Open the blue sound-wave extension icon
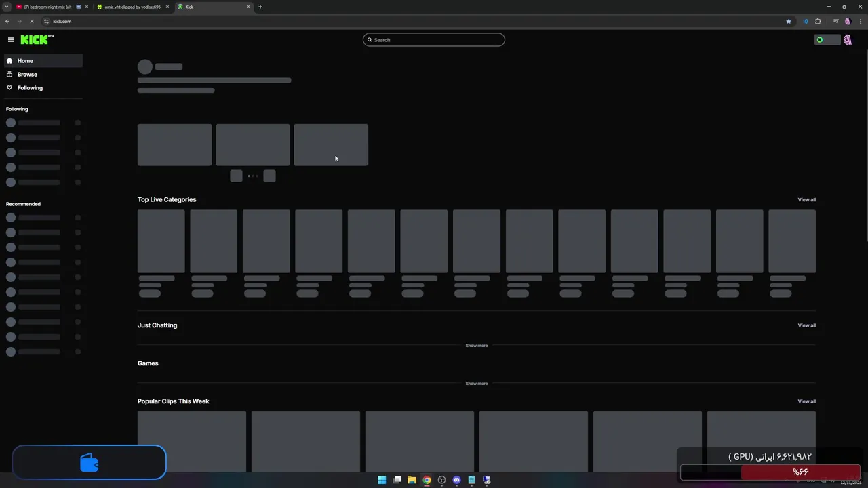Image resolution: width=868 pixels, height=488 pixels. point(805,22)
